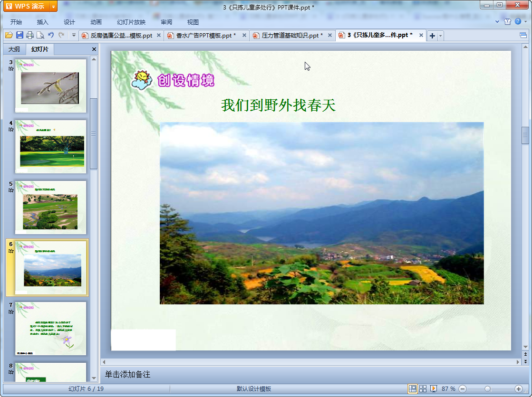Close the 香水广告PPT模板 document tab
532x397 pixels.
244,35
